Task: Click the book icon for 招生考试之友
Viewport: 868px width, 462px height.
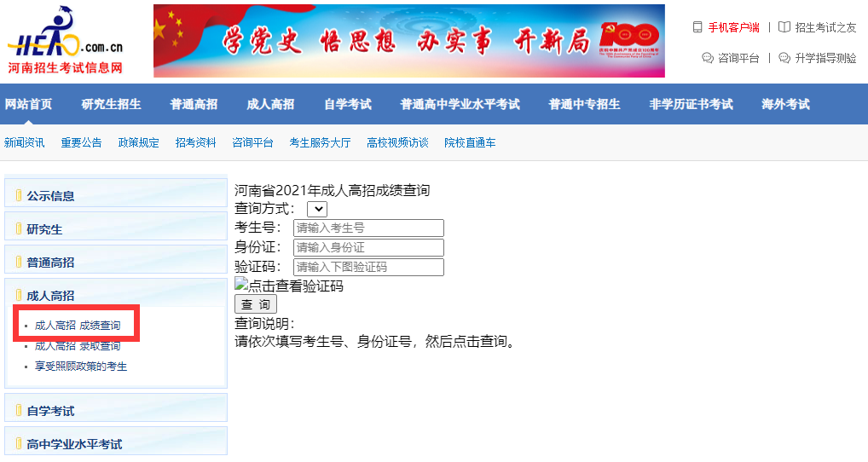Action: (784, 27)
